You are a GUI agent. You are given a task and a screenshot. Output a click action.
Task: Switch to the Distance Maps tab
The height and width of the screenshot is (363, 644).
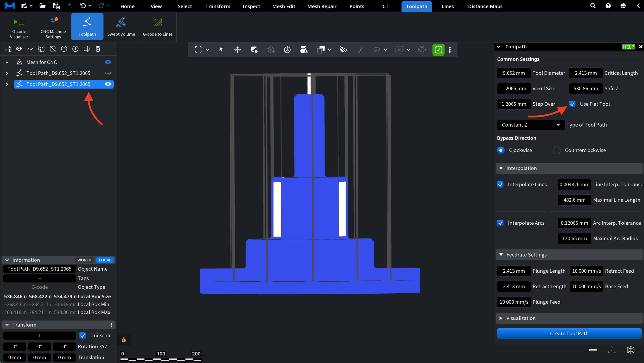pos(485,6)
